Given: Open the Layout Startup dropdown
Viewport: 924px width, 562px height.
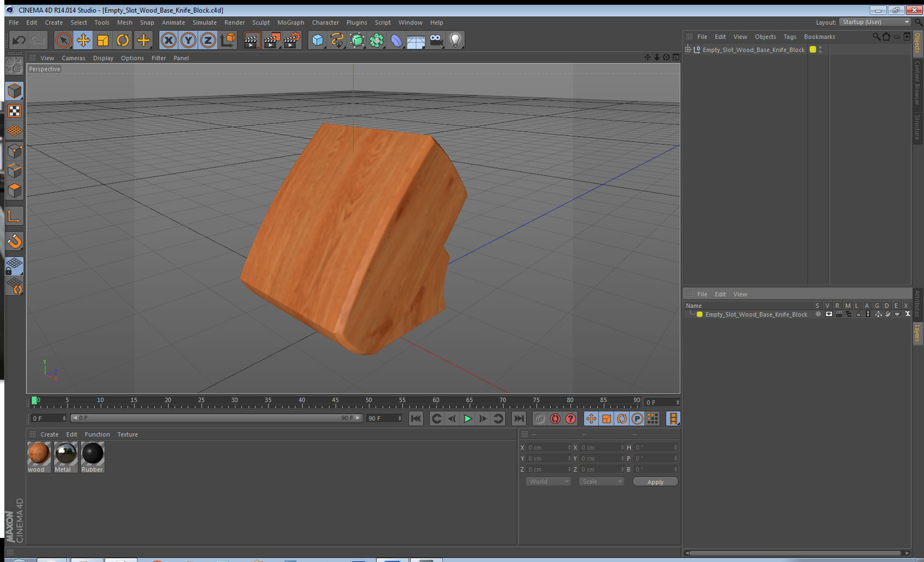Looking at the screenshot, I should [876, 22].
